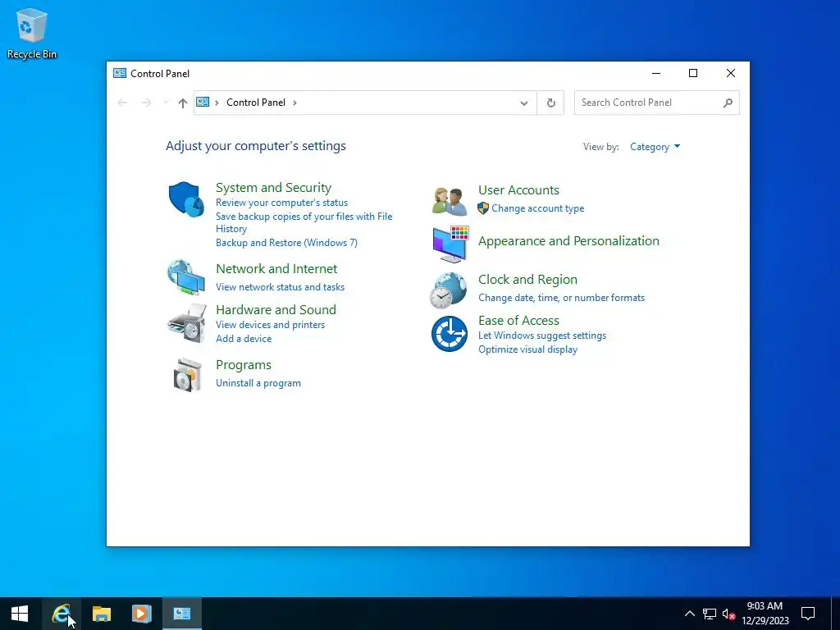Click the Back arrow in navigation bar
This screenshot has width=840, height=630.
[122, 103]
